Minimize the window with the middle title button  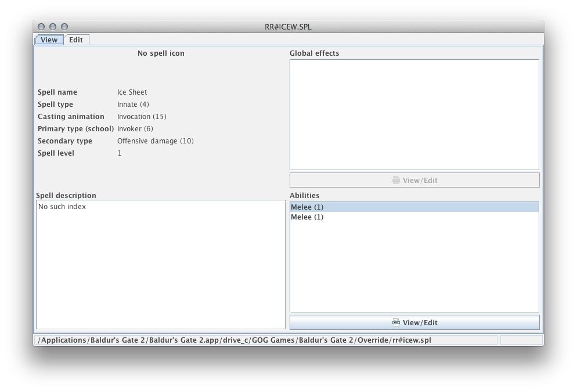(x=53, y=27)
